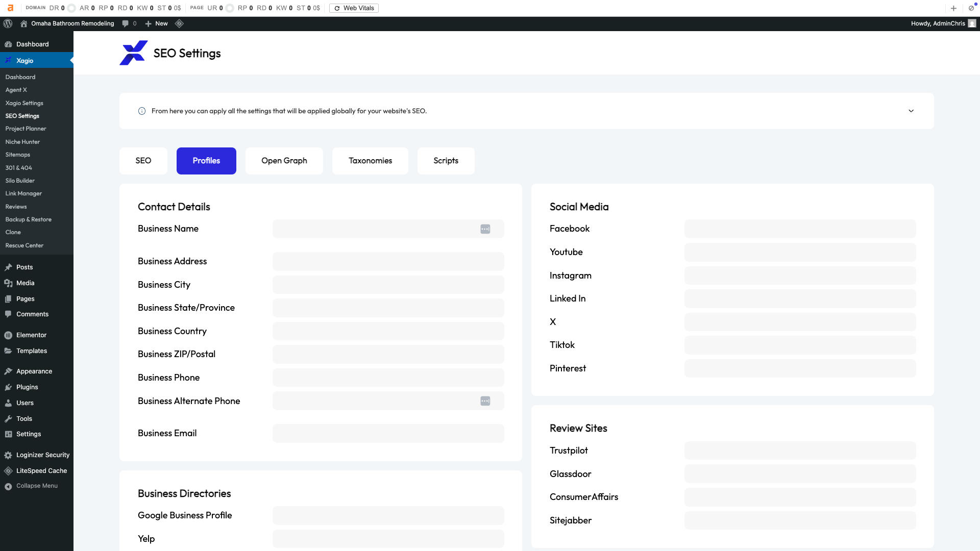
Task: Open the Scripts tab
Action: click(x=446, y=161)
